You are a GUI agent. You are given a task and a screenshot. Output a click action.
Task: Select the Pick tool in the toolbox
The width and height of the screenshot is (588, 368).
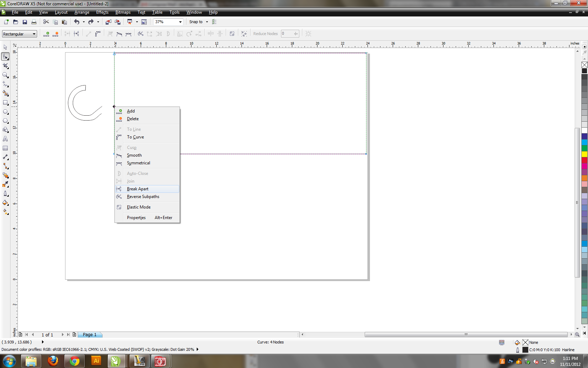pyautogui.click(x=5, y=47)
